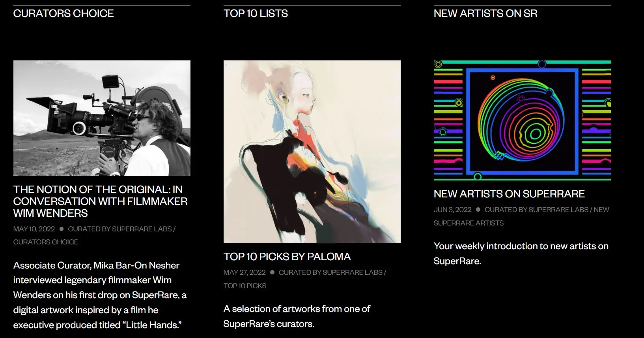Open Curated by SuperRare Labs under Wenders article

click(120, 229)
